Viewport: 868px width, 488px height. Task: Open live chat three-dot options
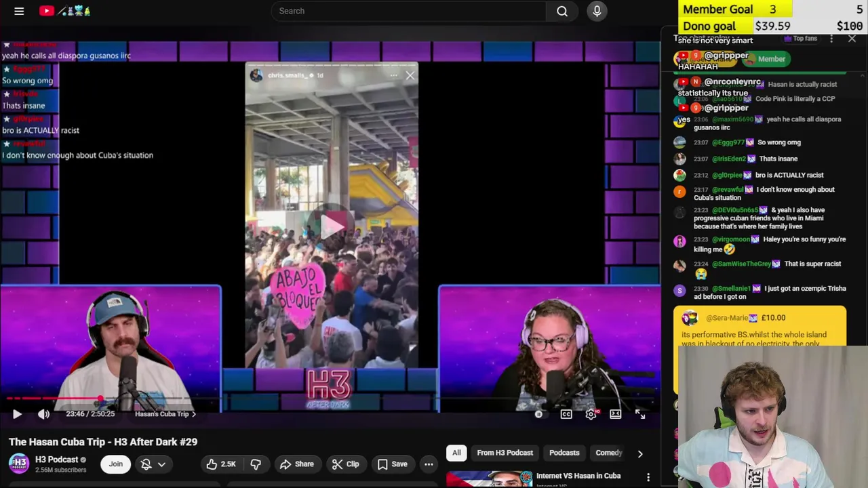click(831, 39)
